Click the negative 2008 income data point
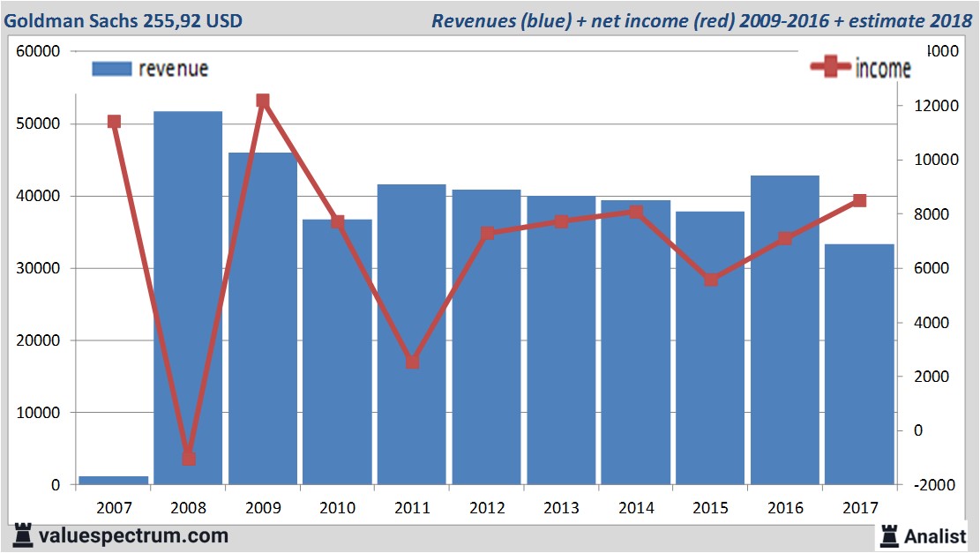 [x=189, y=459]
